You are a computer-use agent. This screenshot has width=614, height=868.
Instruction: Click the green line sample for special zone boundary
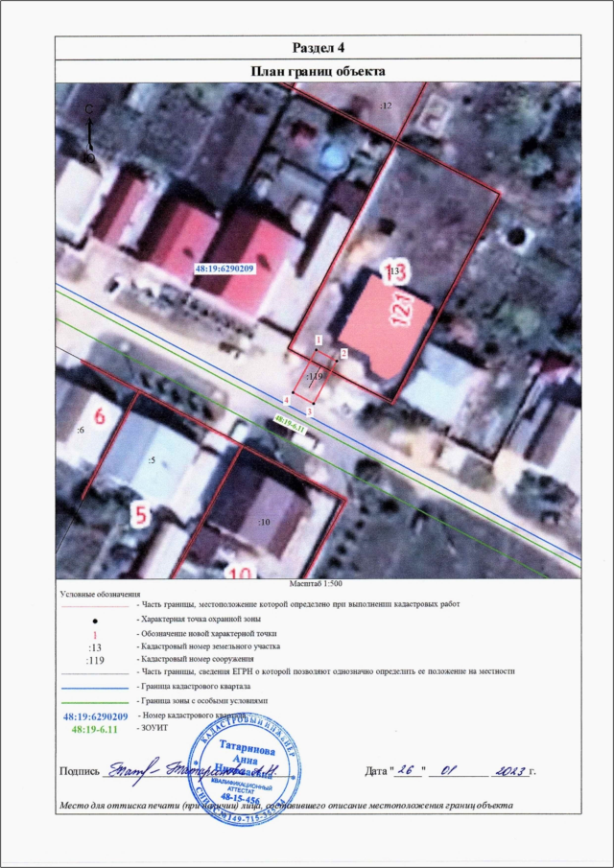[x=94, y=702]
